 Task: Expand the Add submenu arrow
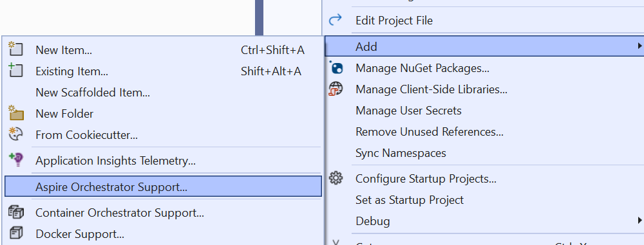639,46
